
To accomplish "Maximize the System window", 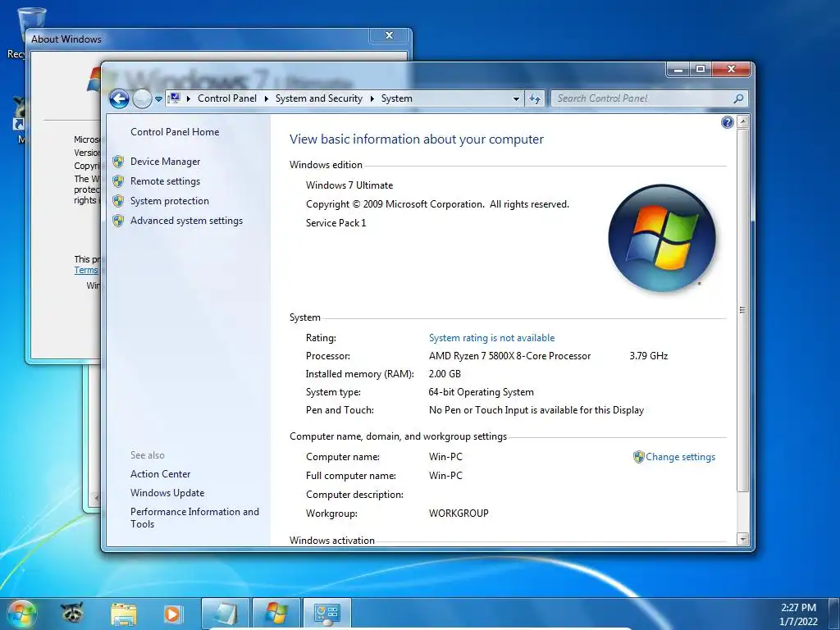I will (701, 69).
